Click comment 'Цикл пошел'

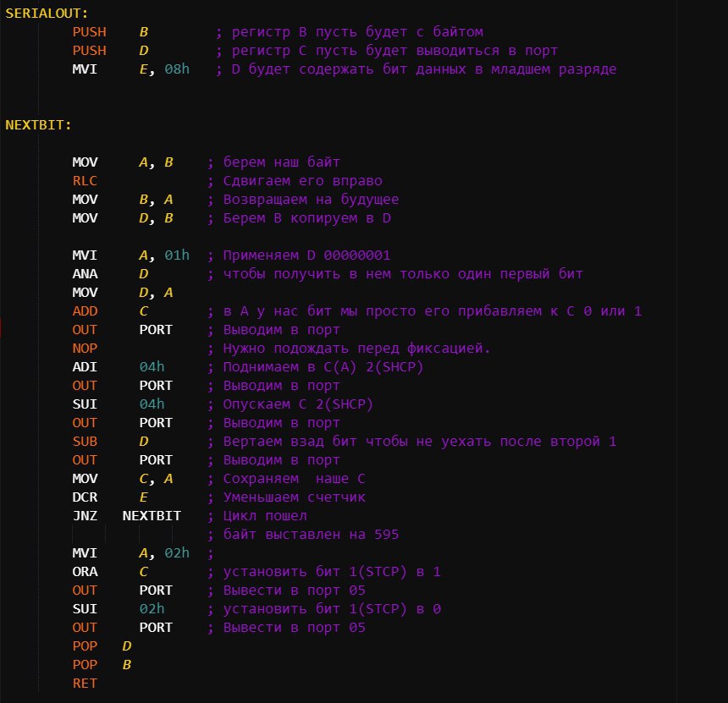(x=265, y=515)
